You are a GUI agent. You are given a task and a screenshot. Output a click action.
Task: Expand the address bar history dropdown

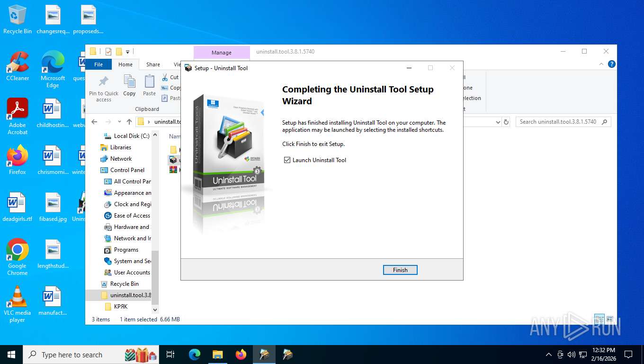[498, 122]
